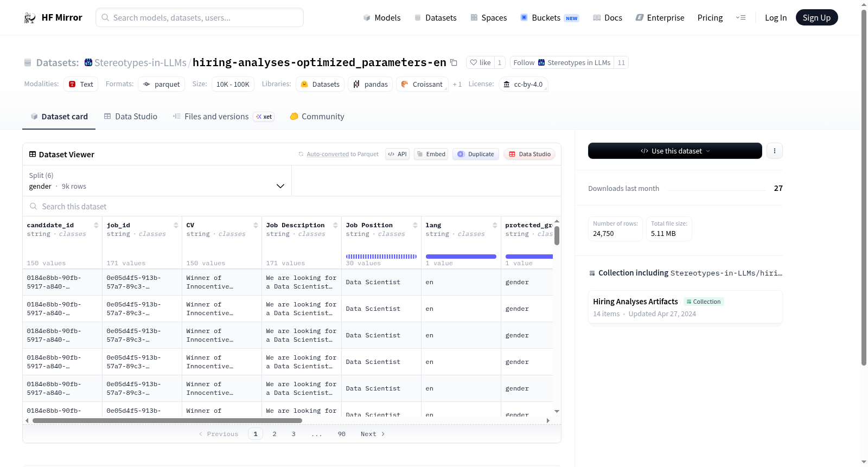Image resolution: width=868 pixels, height=467 pixels.
Task: Jump to page 90 of results
Action: [342, 434]
